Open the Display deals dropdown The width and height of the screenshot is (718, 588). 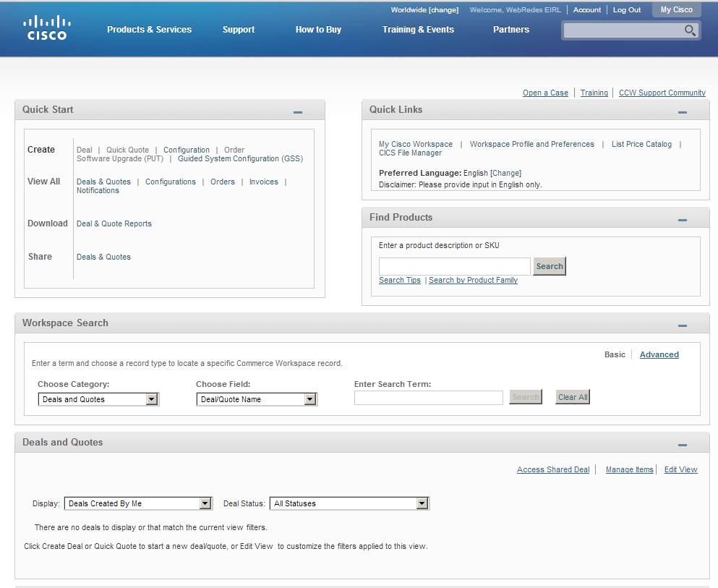click(x=138, y=503)
